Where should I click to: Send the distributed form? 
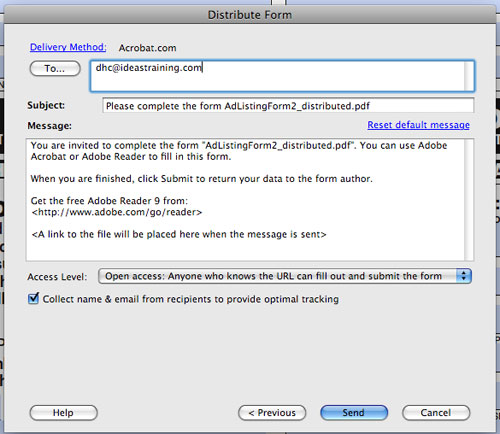(x=354, y=413)
